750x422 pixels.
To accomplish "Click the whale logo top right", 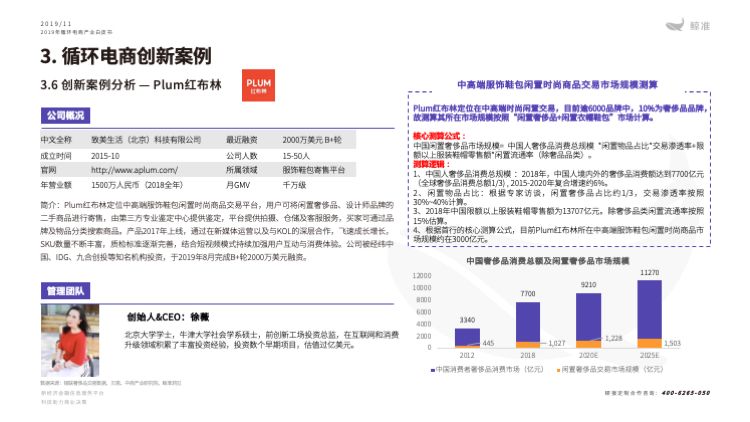I will point(675,25).
